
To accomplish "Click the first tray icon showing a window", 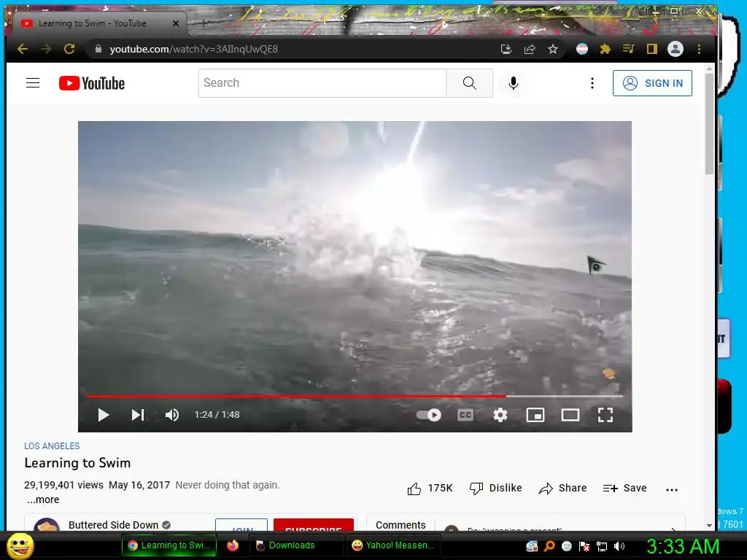I will (532, 546).
